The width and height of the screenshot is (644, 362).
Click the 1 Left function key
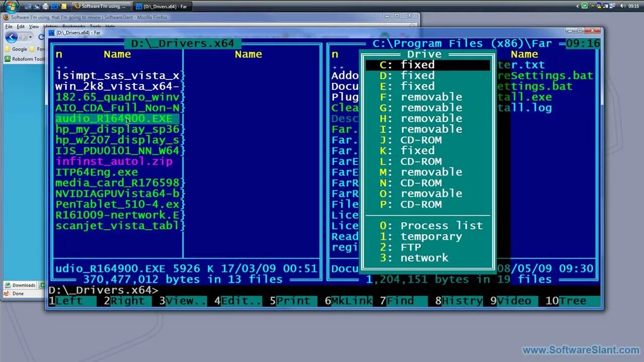click(x=72, y=301)
